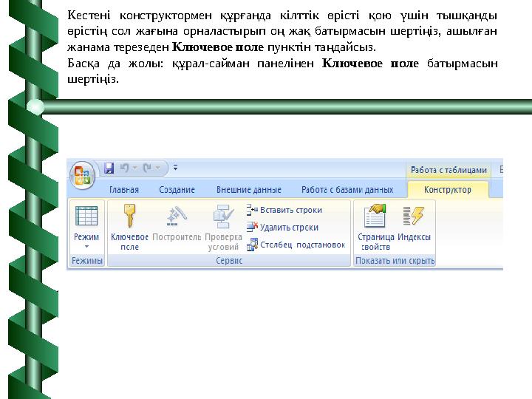This screenshot has width=532, height=399.
Task: Click the Режим datasheet grid icon
Action: pyautogui.click(x=86, y=216)
